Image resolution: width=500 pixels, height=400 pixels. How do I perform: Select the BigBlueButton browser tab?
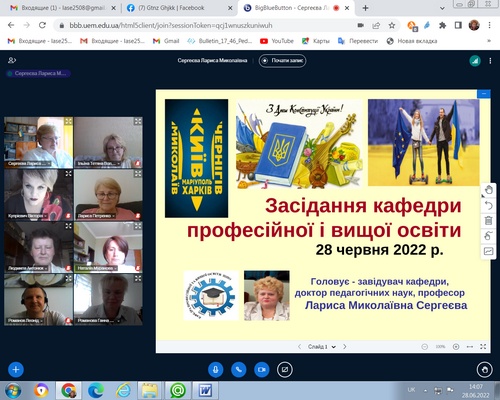tap(297, 8)
